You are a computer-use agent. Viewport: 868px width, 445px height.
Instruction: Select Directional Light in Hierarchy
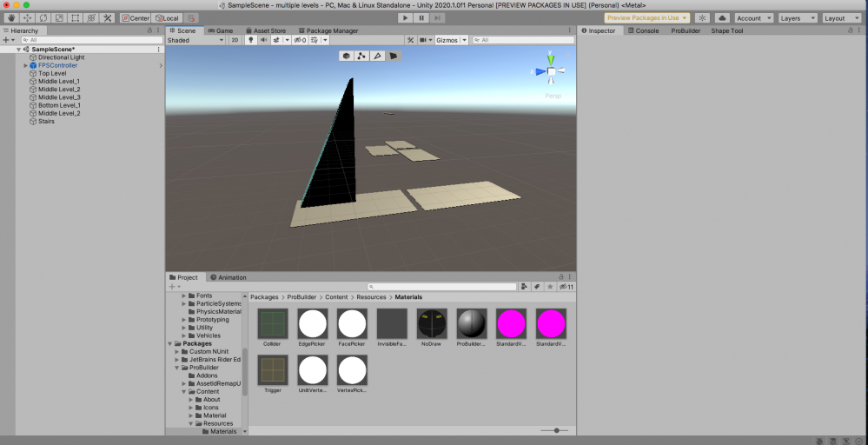coord(61,57)
